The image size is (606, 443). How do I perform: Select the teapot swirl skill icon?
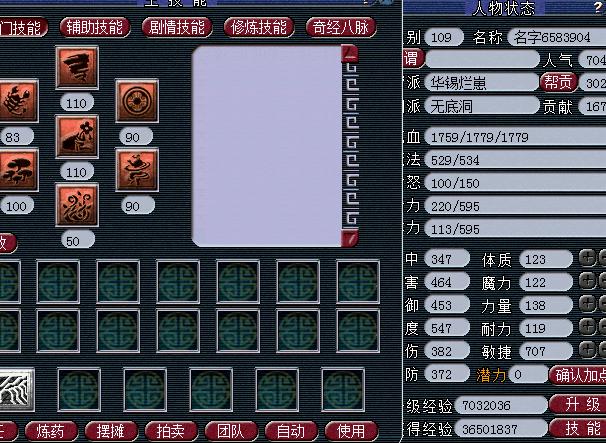[x=137, y=170]
